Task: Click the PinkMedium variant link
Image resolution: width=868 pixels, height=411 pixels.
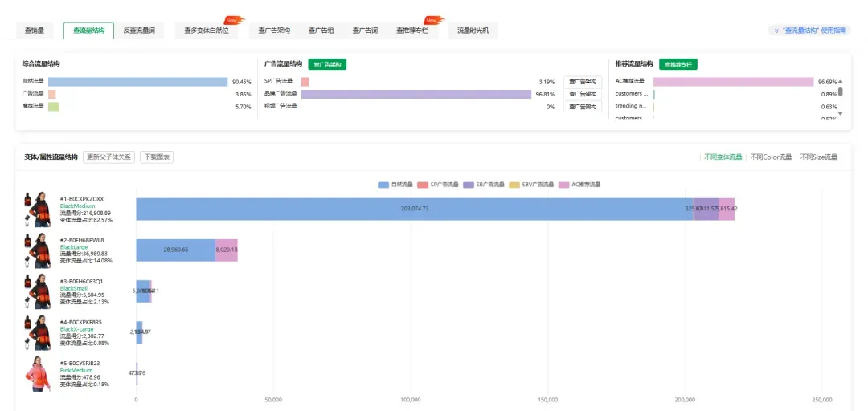Action: 76,370
